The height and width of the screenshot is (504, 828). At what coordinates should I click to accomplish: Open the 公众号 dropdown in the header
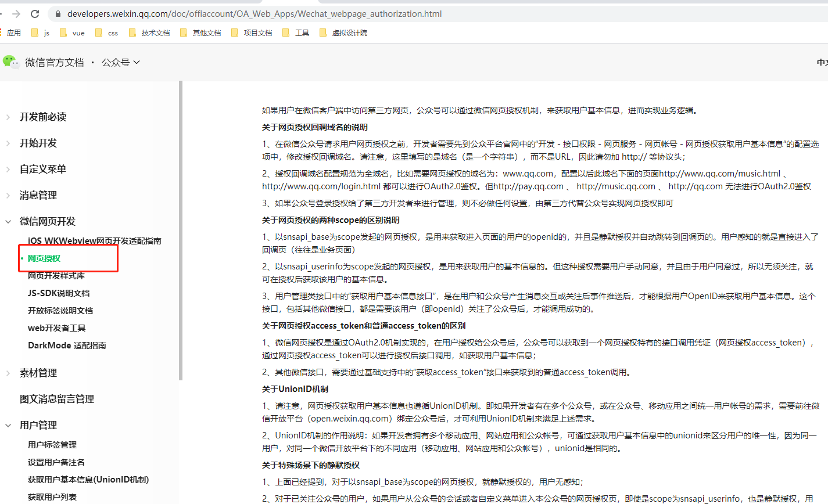coord(121,62)
